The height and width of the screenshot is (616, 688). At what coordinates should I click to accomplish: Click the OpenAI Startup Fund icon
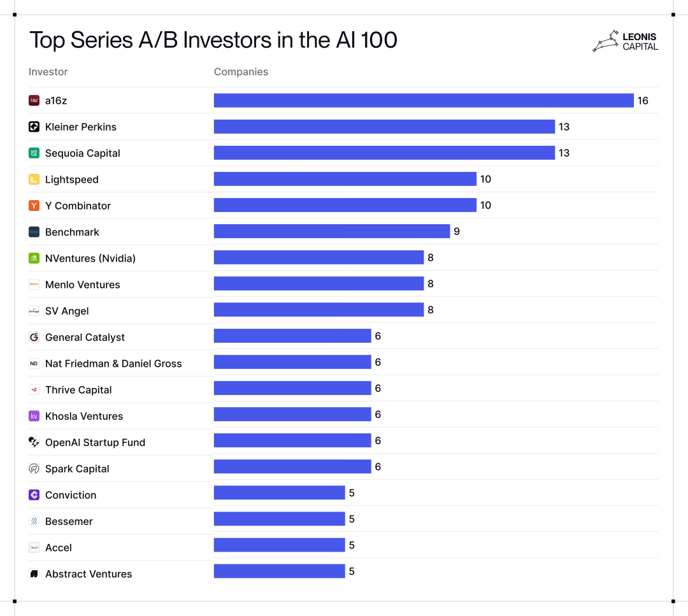(x=34, y=442)
